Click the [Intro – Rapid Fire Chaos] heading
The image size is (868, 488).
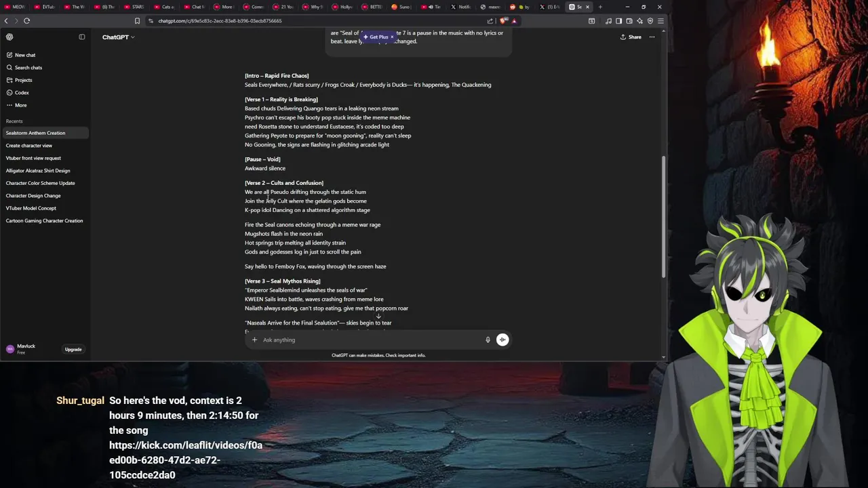click(277, 76)
